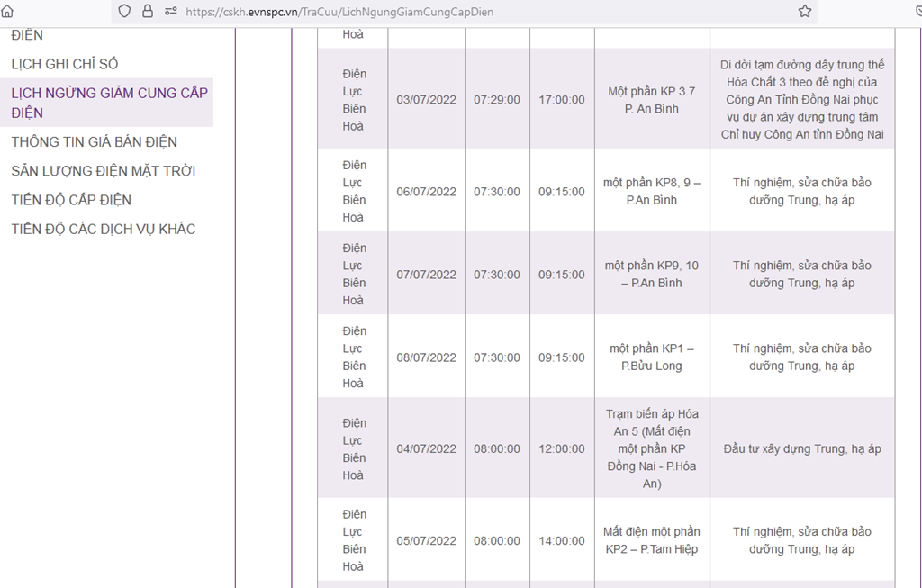The height and width of the screenshot is (588, 922).
Task: Click the Một phần KP 3.7 P. An Bình cell
Action: pos(652,100)
